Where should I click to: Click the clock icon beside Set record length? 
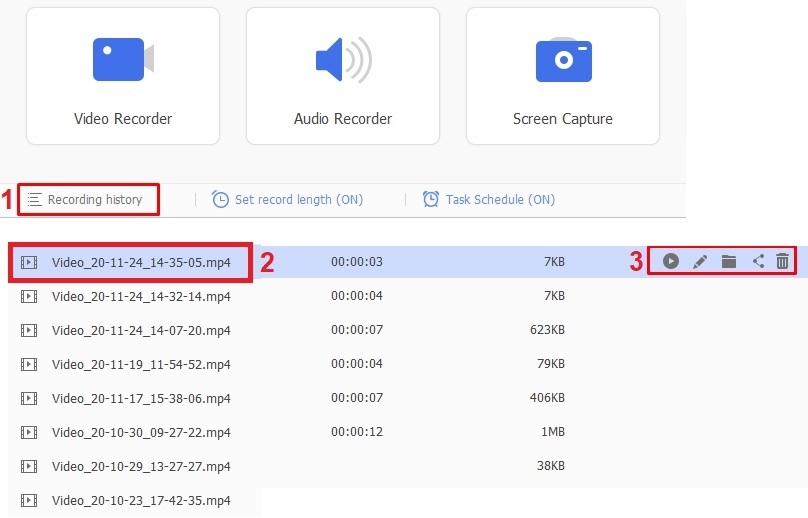220,199
